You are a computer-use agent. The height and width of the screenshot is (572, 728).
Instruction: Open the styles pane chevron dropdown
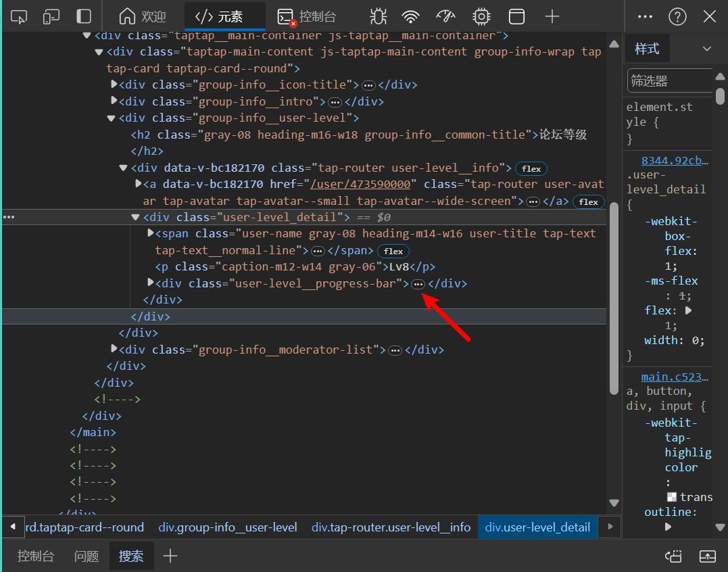[706, 49]
